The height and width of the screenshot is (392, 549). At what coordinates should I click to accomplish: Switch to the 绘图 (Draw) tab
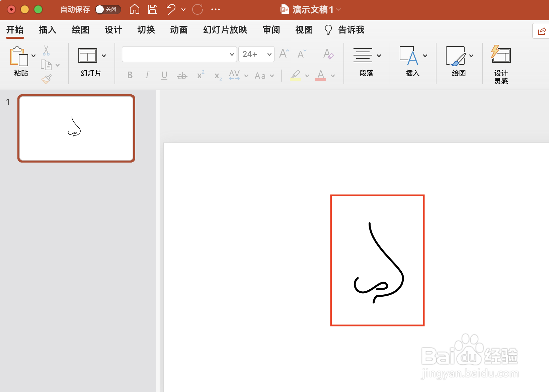pyautogui.click(x=80, y=30)
